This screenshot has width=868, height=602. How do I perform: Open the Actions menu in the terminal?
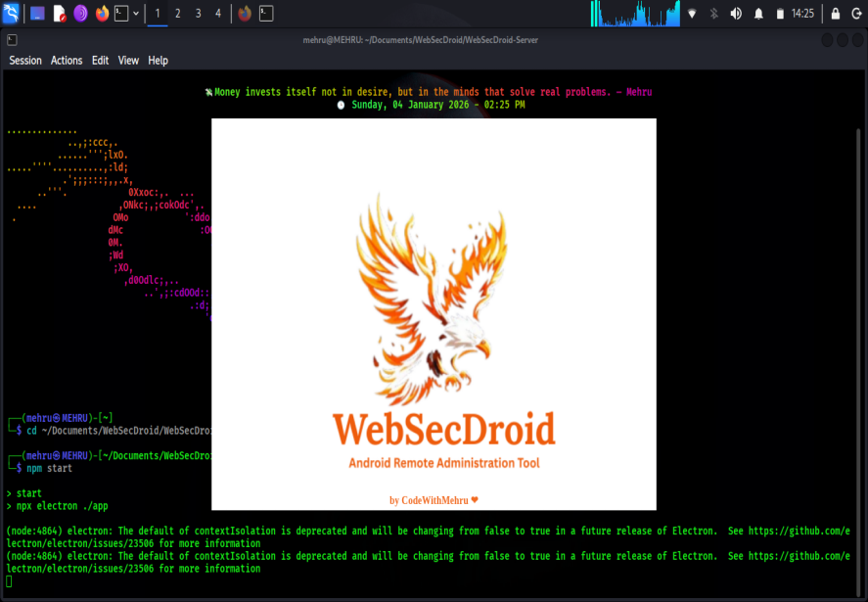pos(67,60)
